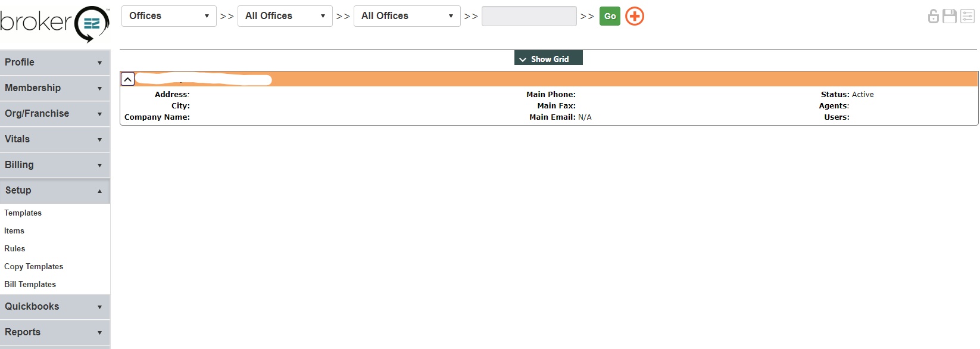Collapse the office record with caret icon

point(127,79)
